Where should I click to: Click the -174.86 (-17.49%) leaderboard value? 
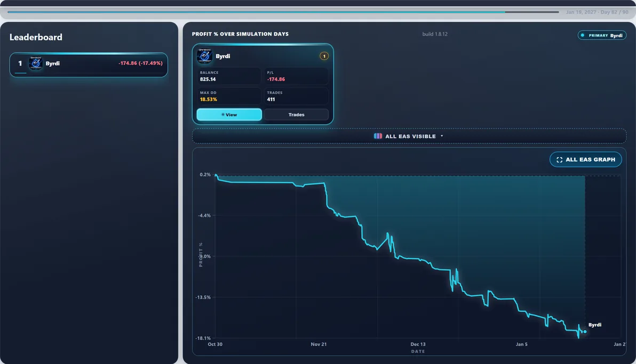point(140,63)
